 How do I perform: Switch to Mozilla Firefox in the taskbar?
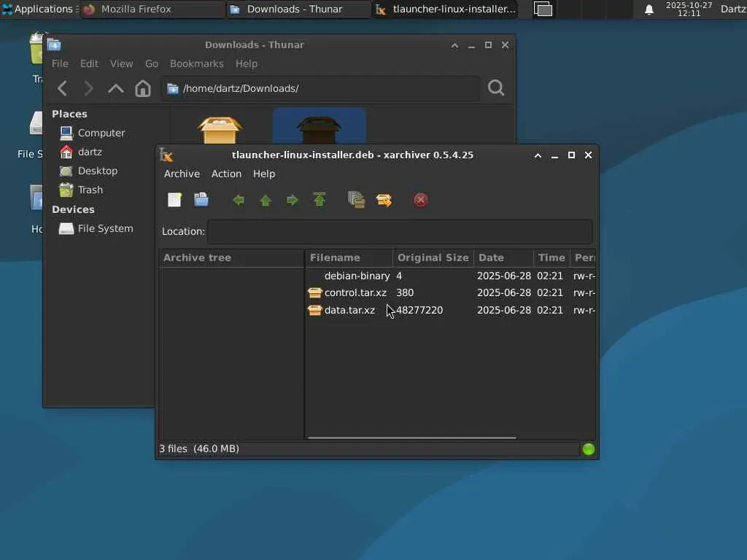[152, 9]
